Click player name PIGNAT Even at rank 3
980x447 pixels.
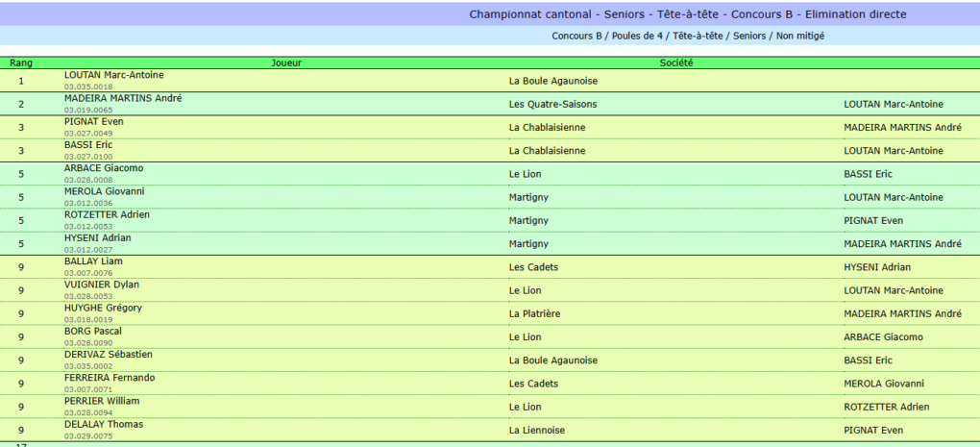point(94,121)
